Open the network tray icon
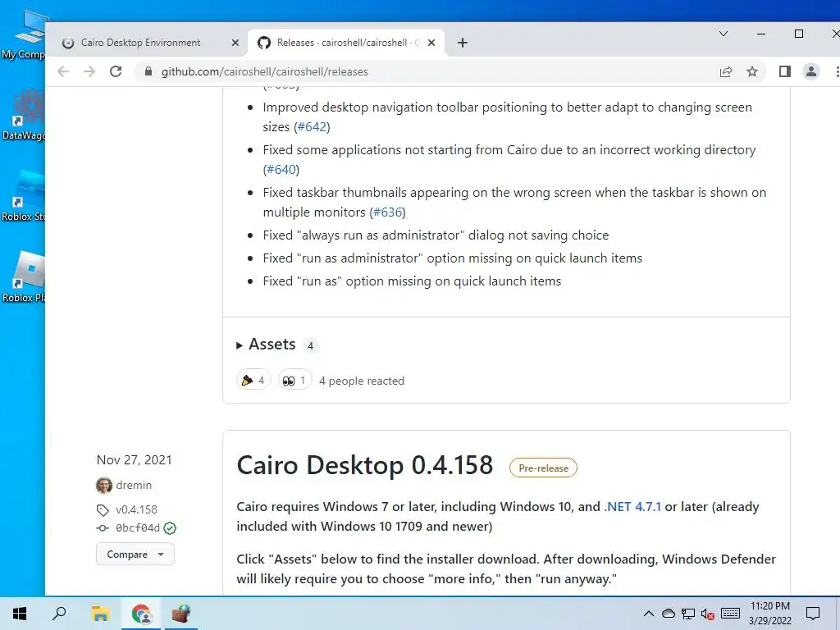840x630 pixels. 688,614
